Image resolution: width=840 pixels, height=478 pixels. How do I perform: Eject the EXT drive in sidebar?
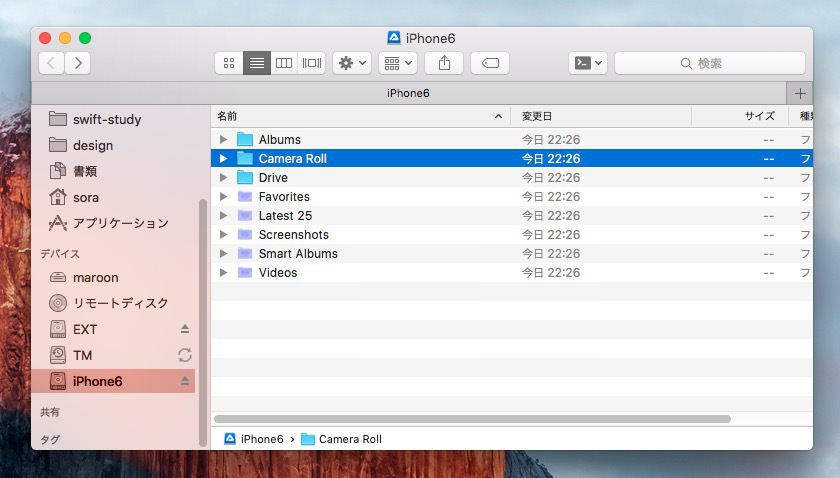(x=184, y=329)
